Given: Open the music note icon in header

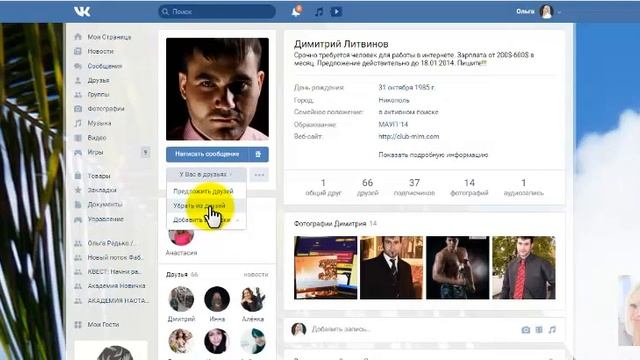Looking at the screenshot, I should point(319,12).
